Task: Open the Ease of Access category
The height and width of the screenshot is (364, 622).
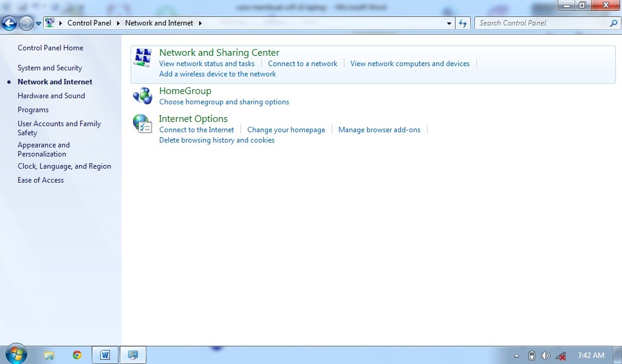Action: [41, 180]
